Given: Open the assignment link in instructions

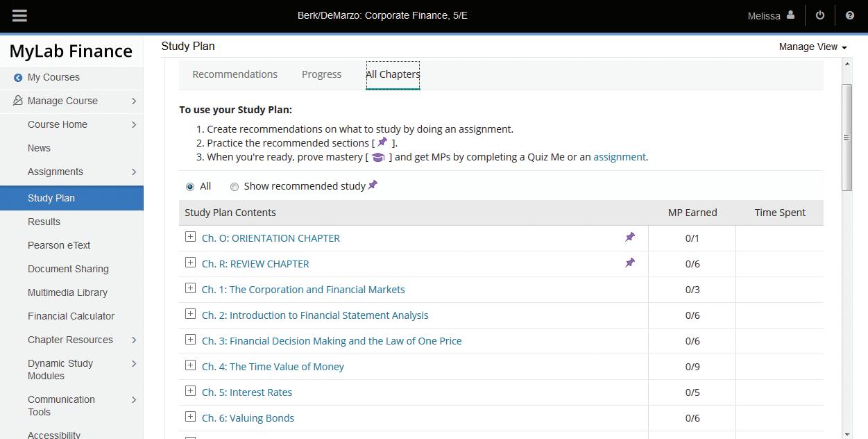Looking at the screenshot, I should [619, 157].
